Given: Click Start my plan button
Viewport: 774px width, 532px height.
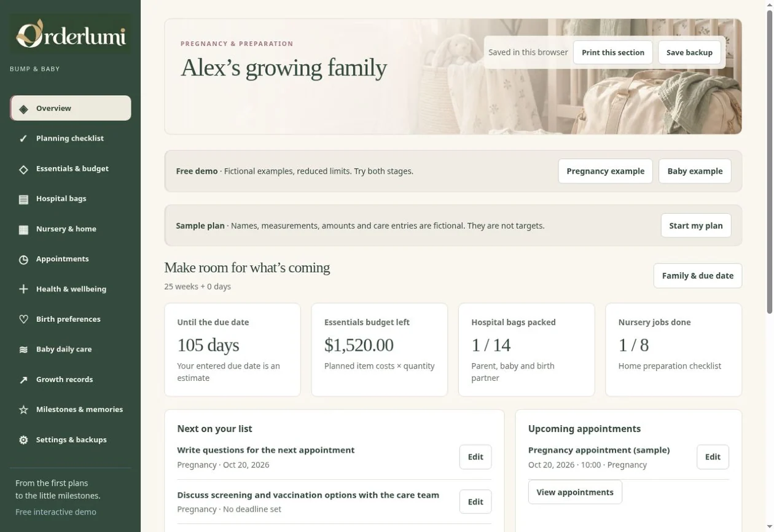Looking at the screenshot, I should (696, 225).
